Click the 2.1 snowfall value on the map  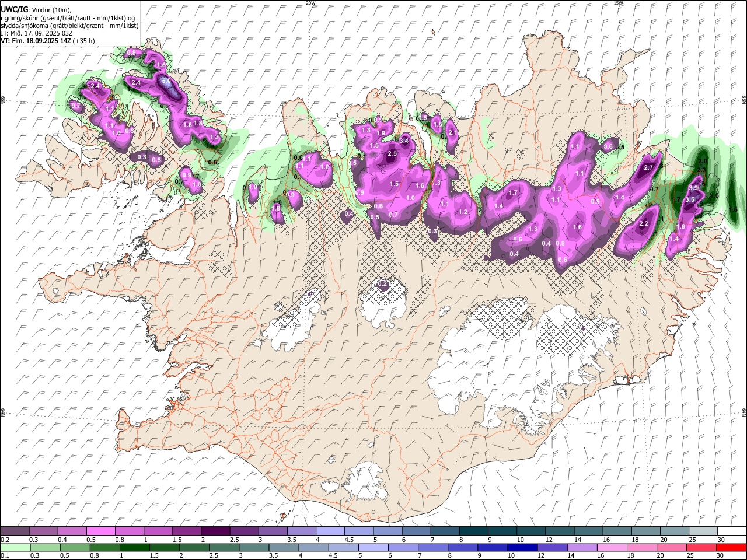tap(453, 133)
